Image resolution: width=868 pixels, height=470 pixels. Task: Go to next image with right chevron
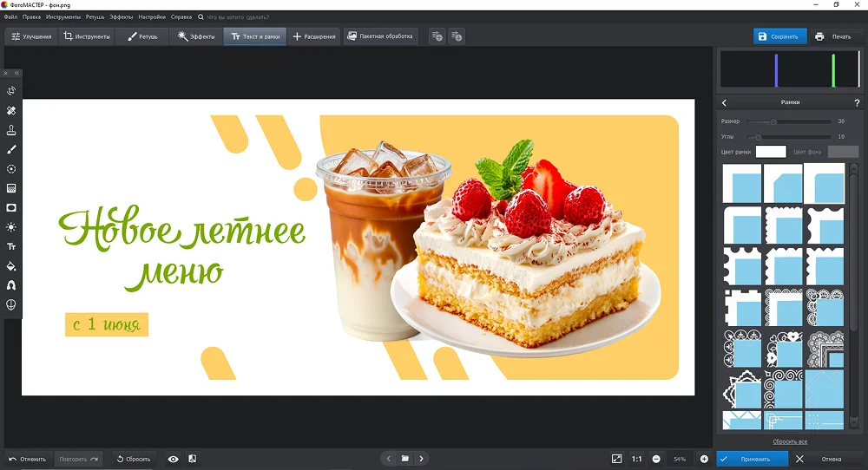click(x=422, y=459)
